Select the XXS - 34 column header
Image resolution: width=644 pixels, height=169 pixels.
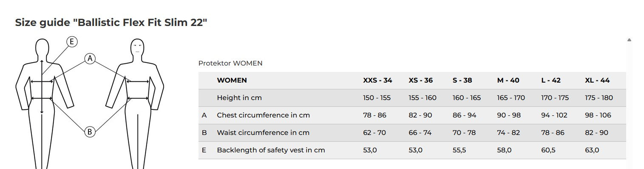click(x=377, y=80)
